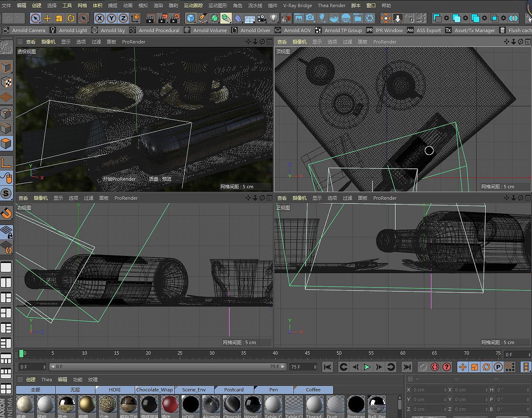The image size is (532, 418).
Task: Toggle X axis lock
Action: pos(99,18)
